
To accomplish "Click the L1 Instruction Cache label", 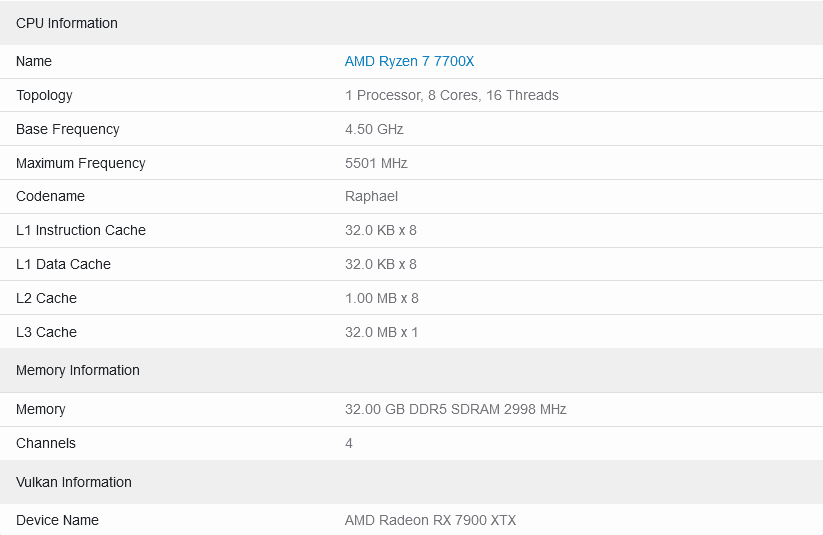I will click(x=81, y=230).
